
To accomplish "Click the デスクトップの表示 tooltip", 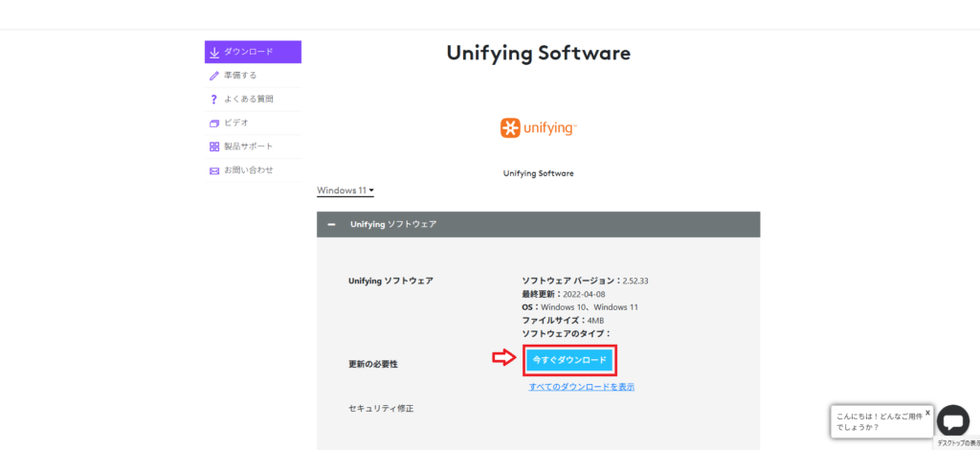I will pos(957,443).
